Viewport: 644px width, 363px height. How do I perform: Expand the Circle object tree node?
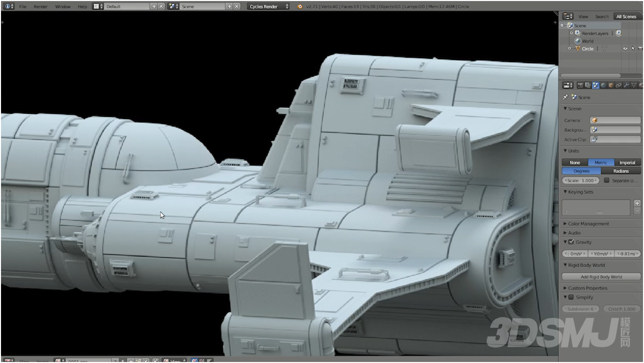(570, 49)
